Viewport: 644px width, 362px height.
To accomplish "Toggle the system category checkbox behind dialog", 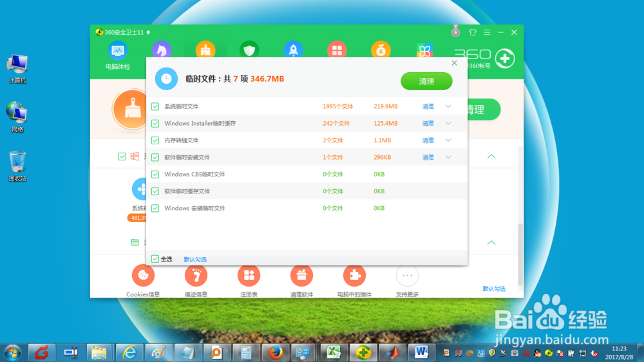I will coord(122,157).
